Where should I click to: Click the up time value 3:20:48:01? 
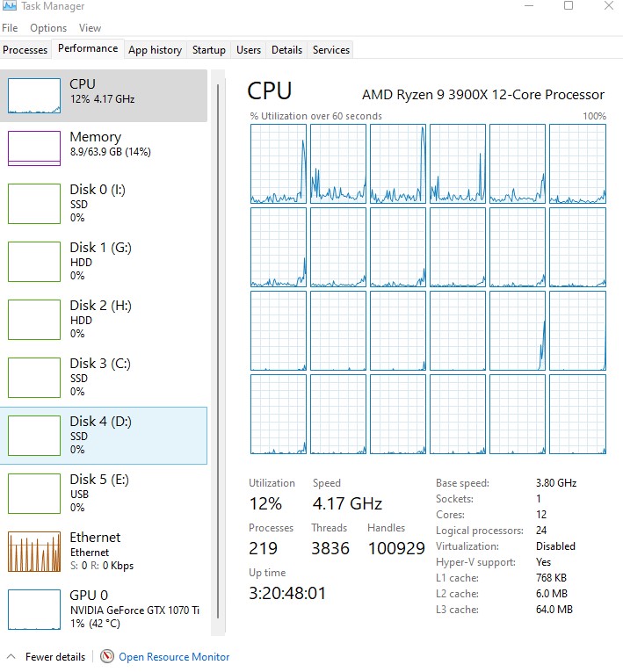point(287,593)
